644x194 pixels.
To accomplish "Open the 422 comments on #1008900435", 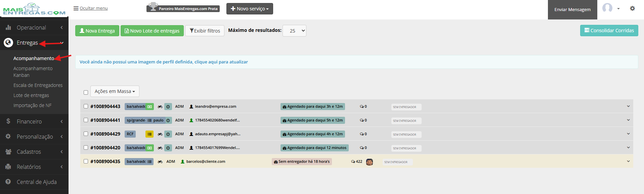I will point(357,162).
